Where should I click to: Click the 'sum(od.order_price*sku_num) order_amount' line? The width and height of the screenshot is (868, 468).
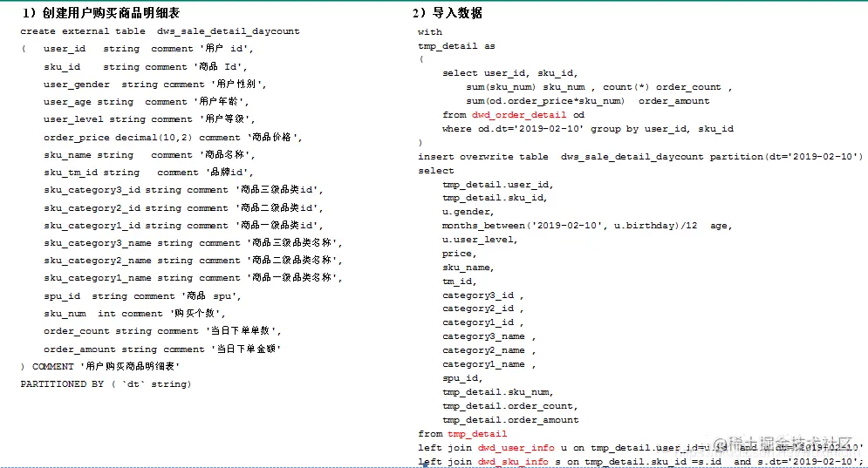click(587, 101)
